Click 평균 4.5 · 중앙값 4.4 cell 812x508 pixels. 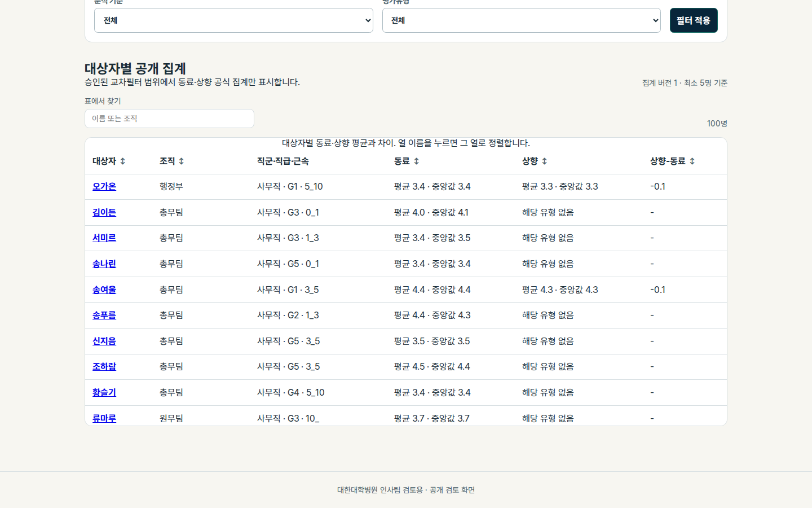pyautogui.click(x=432, y=367)
